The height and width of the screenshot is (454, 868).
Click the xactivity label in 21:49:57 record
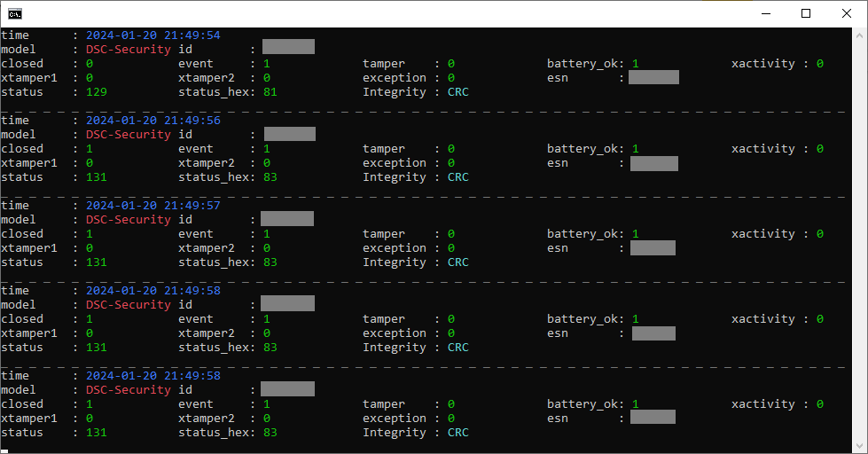pyautogui.click(x=762, y=235)
